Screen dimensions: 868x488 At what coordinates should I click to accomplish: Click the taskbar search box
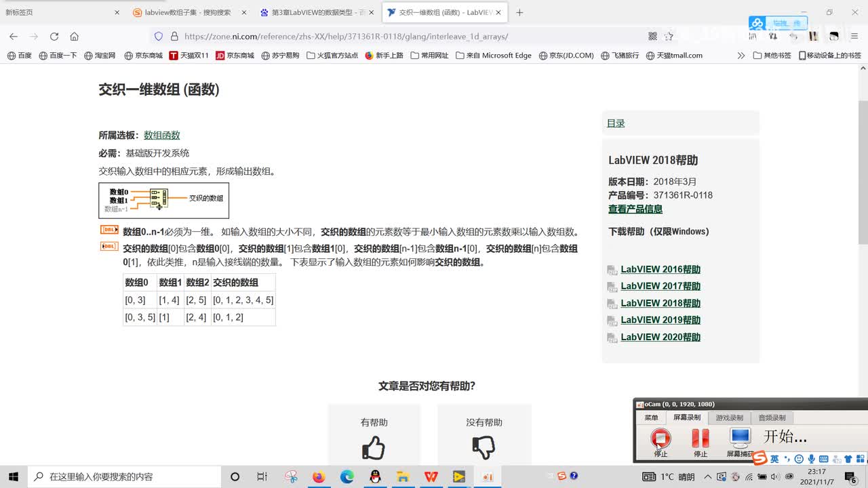coord(125,476)
